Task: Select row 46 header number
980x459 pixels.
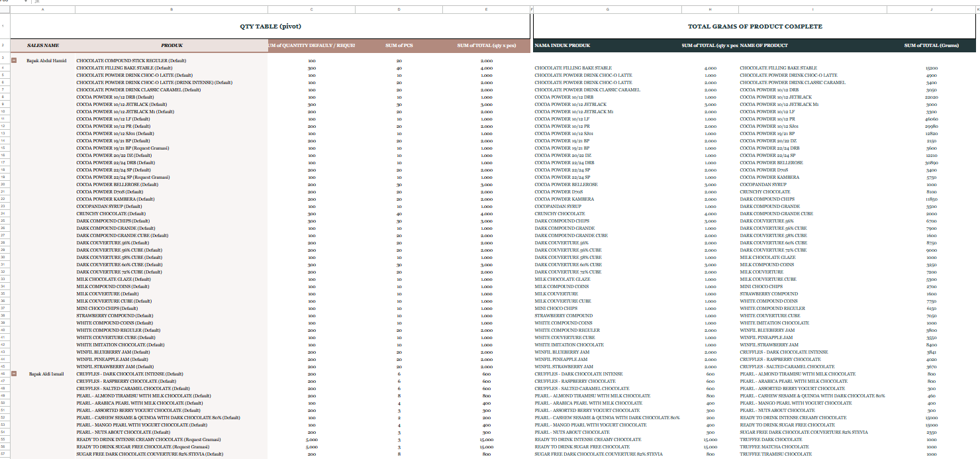Action: [x=4, y=374]
